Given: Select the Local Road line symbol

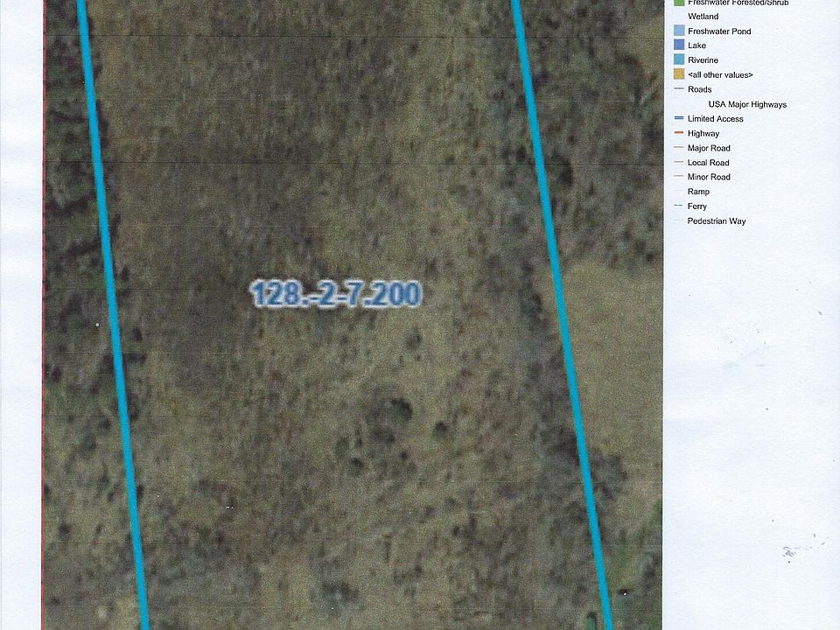Looking at the screenshot, I should 679,162.
